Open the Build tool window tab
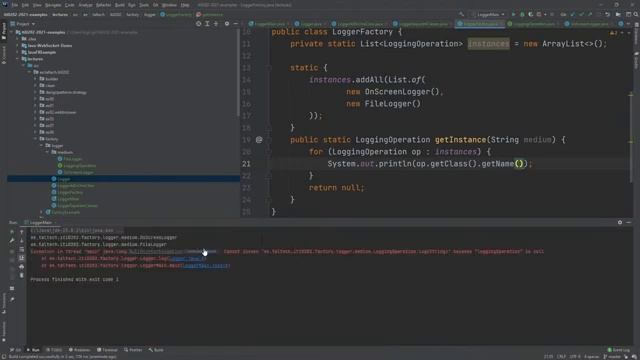 [156, 350]
